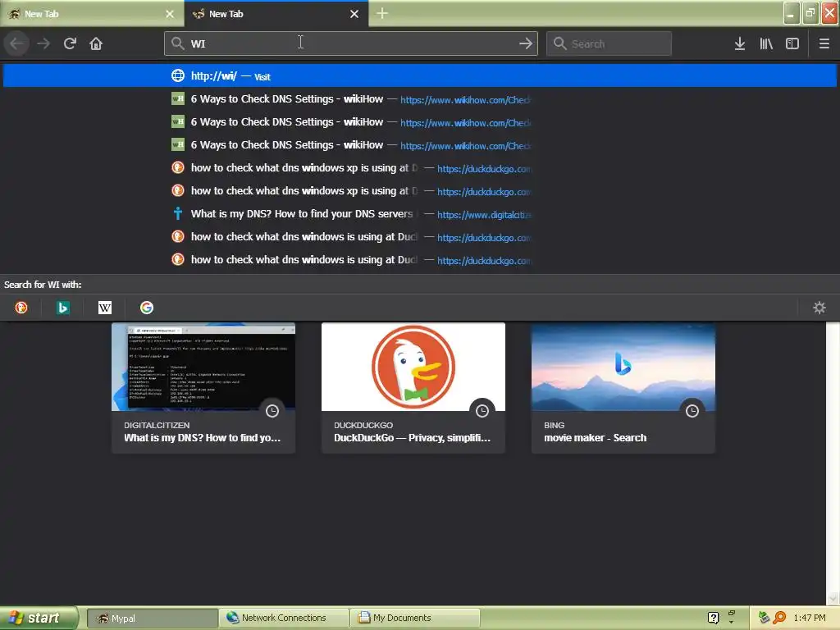
Task: Open the Home page icon
Action: pos(96,43)
